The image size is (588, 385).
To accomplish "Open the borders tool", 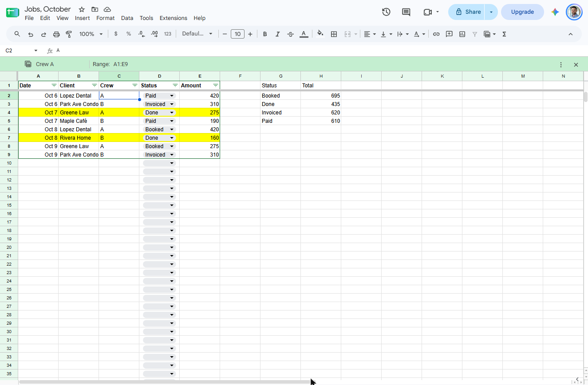I will [334, 34].
